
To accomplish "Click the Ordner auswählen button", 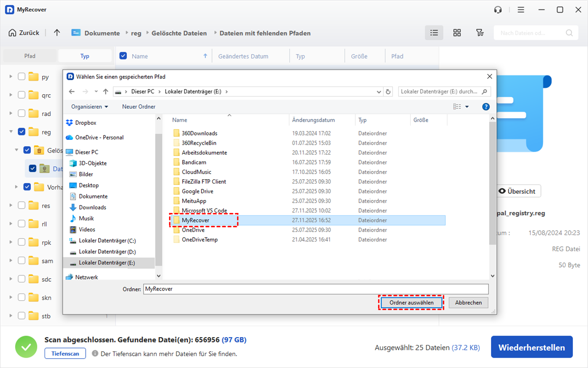I will (x=411, y=303).
